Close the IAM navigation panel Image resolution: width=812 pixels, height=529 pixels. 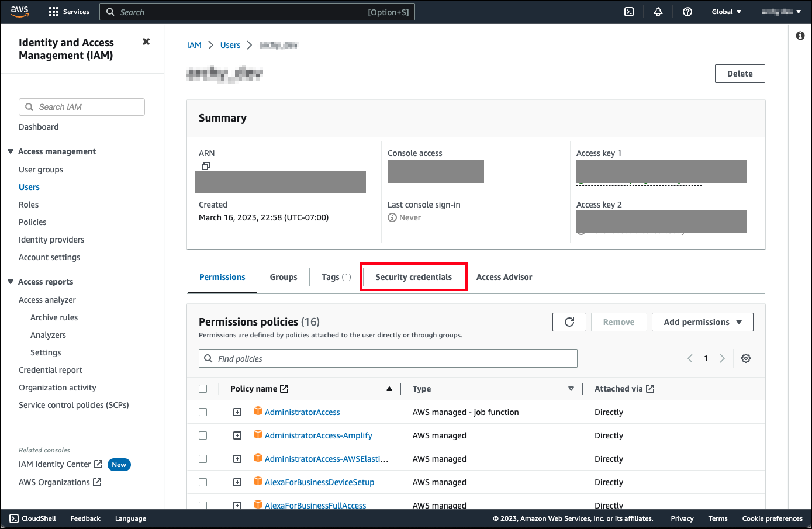tap(146, 42)
